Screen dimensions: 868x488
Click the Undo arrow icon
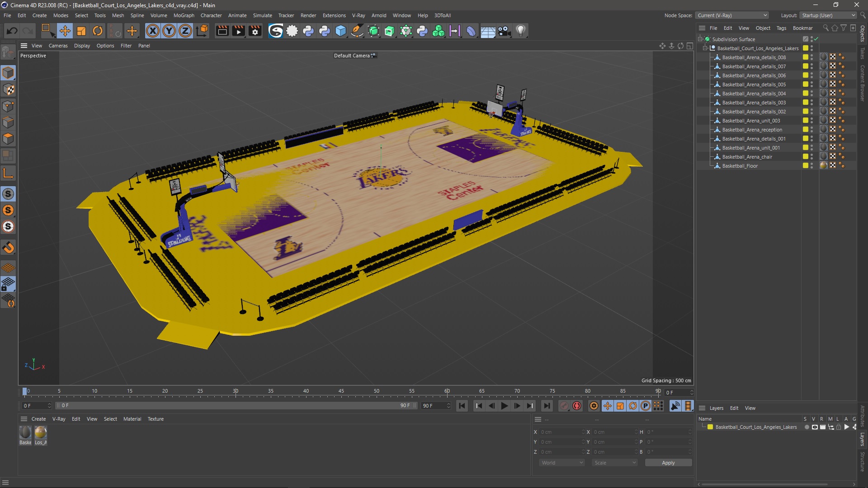(x=12, y=31)
